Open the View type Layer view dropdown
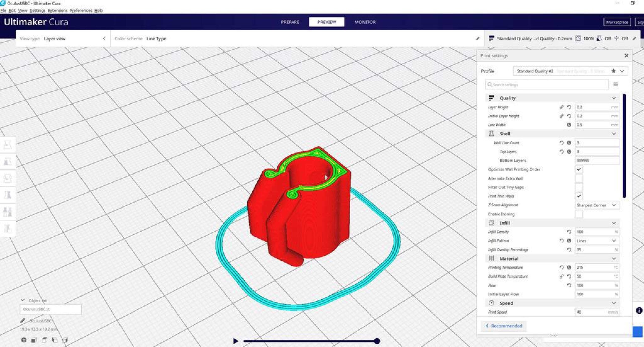 pos(63,39)
